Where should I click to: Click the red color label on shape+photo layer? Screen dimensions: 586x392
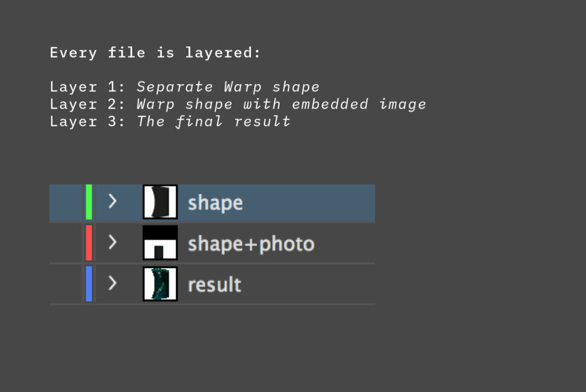tap(89, 243)
